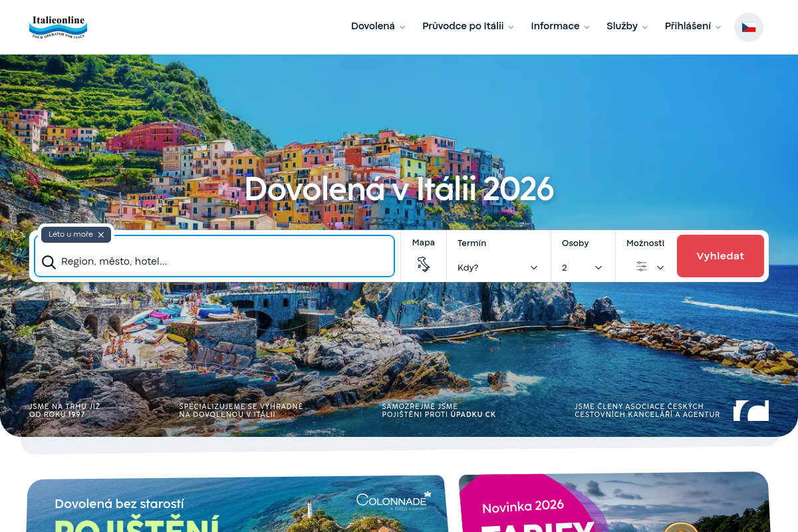This screenshot has width=798, height=532.
Task: Open the Dovolená menu
Action: pos(378,27)
